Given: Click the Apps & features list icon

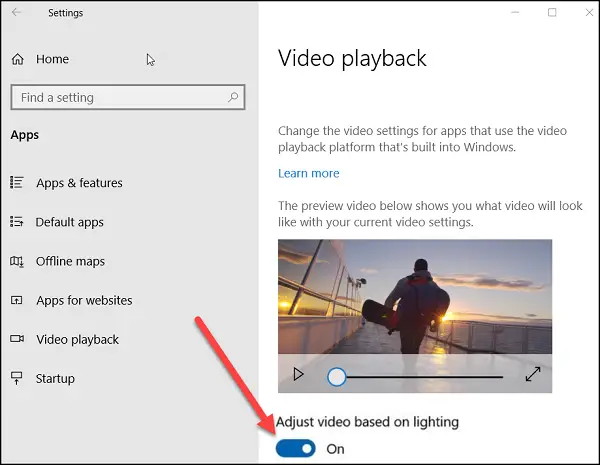Looking at the screenshot, I should 17,183.
